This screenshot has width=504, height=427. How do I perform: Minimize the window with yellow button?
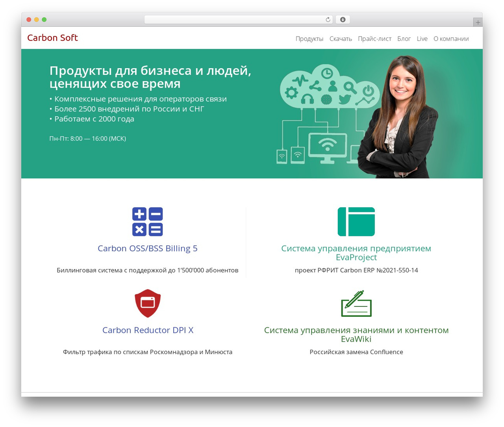(x=37, y=20)
